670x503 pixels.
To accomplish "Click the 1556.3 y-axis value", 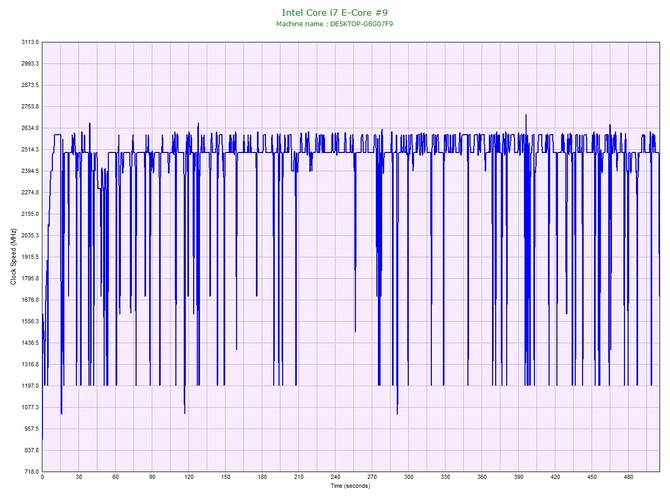I will click(x=30, y=321).
